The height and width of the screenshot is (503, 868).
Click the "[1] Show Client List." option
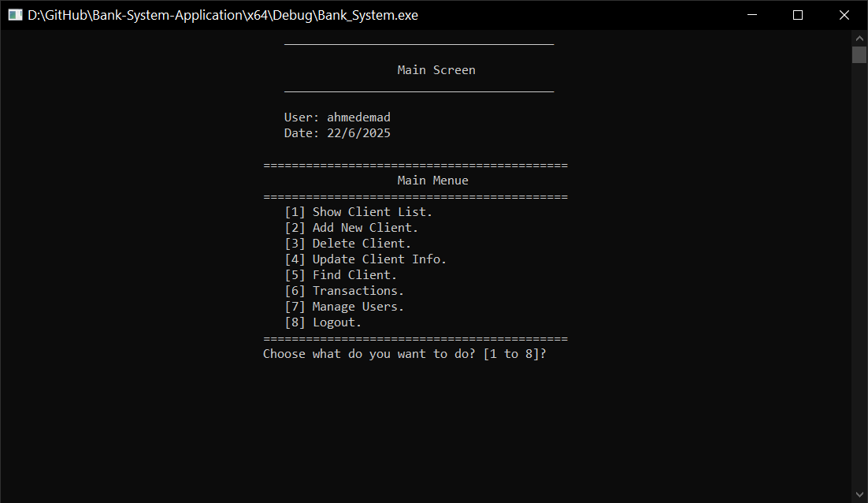pos(358,212)
